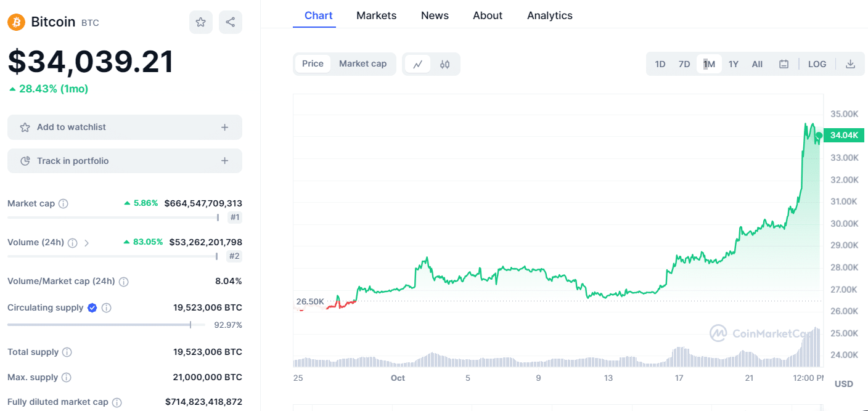Click the $53,262,201,798 volume value
Screen dimensions: 868x411
206,242
